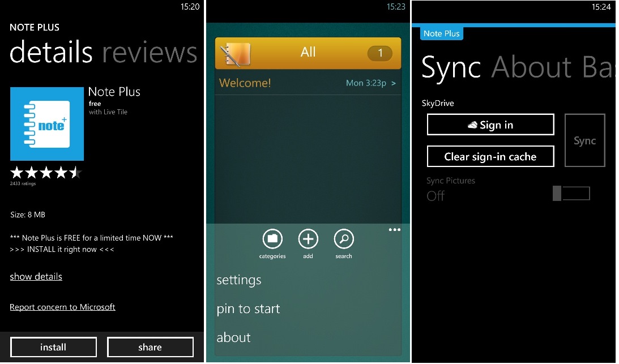Tap the star rating row
Viewport: 619px width, 364px height.
point(46,173)
